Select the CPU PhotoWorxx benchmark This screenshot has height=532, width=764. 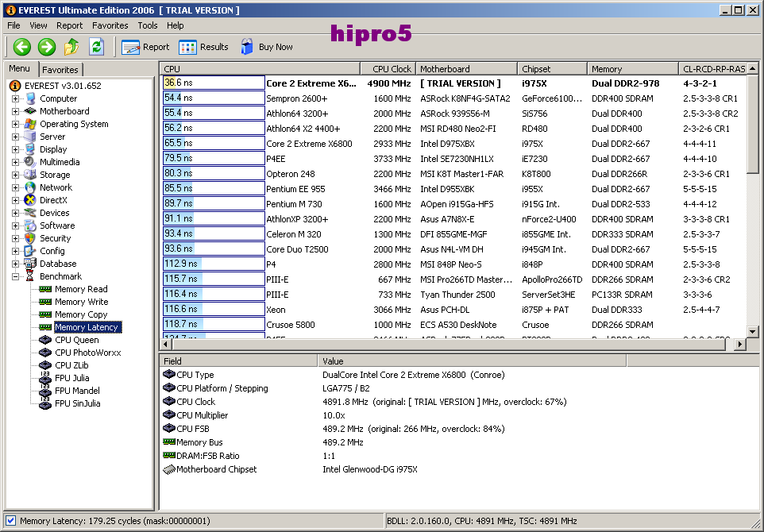point(87,353)
